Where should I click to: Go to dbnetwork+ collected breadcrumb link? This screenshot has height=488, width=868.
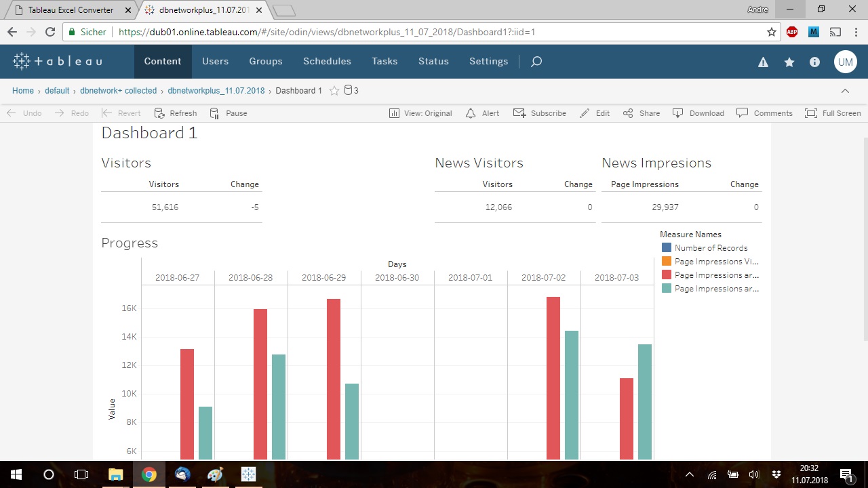click(x=118, y=91)
